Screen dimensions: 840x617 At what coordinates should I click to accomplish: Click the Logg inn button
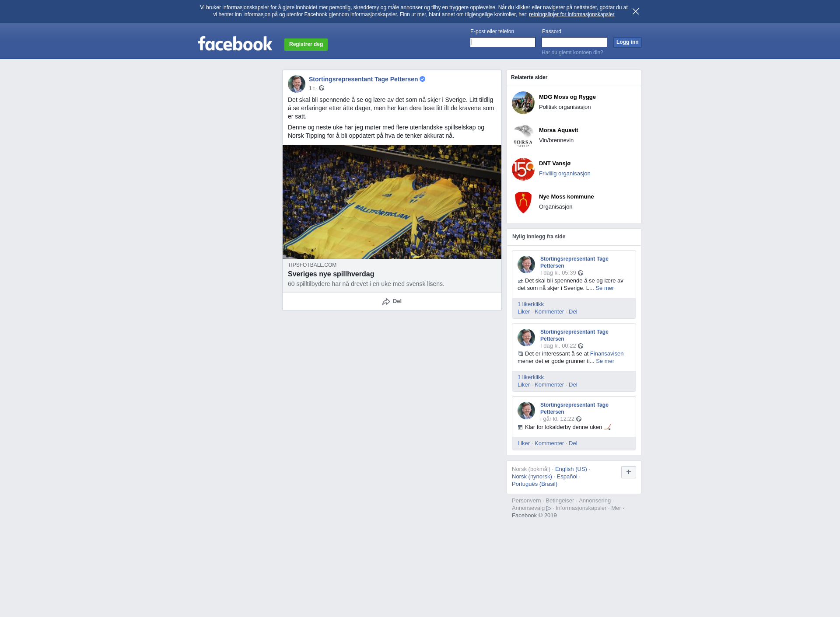[x=627, y=42]
